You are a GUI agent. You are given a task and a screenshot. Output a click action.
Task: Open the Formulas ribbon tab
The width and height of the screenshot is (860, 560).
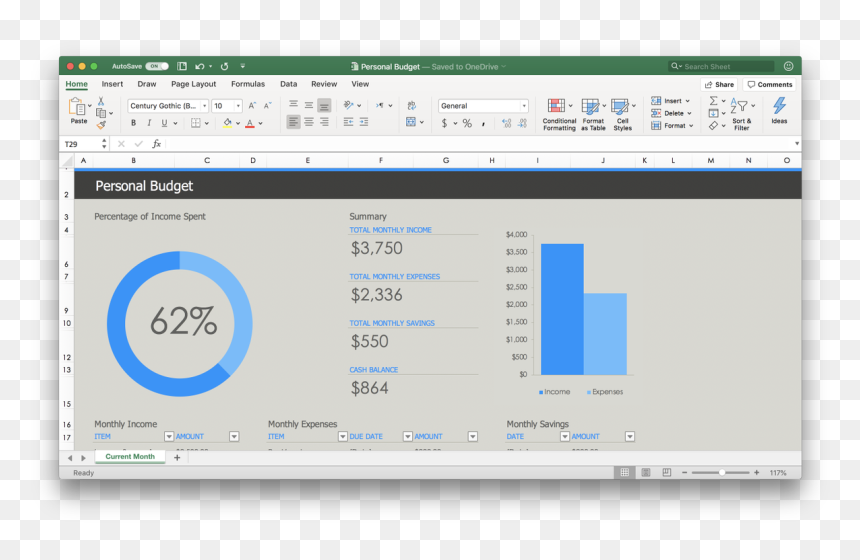click(x=248, y=84)
